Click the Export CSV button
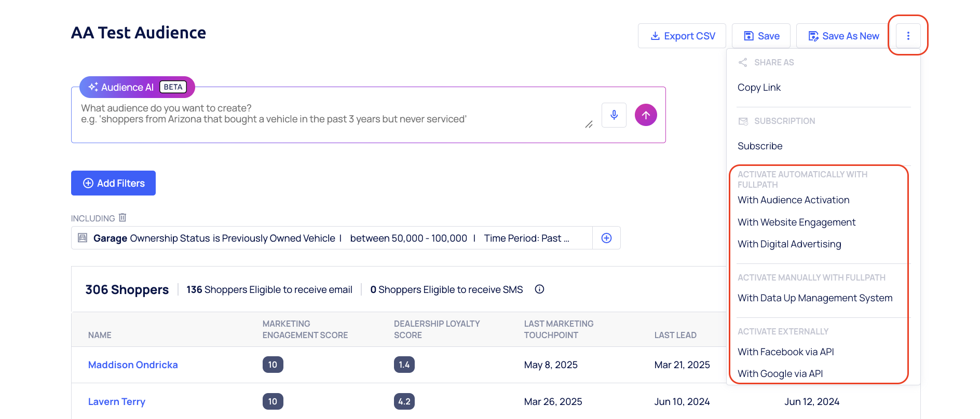This screenshot has width=980, height=419. click(x=682, y=36)
